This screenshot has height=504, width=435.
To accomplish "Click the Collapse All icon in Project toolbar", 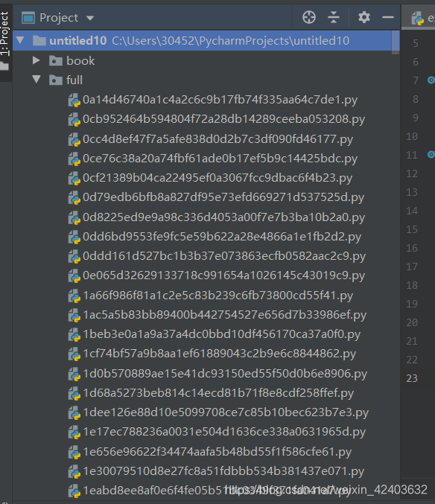I will pyautogui.click(x=334, y=17).
